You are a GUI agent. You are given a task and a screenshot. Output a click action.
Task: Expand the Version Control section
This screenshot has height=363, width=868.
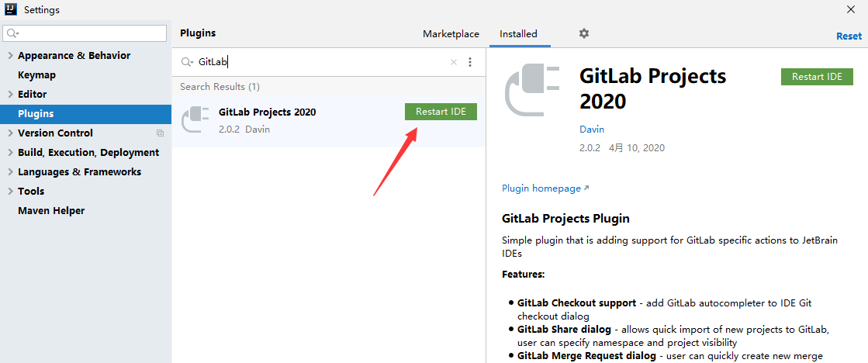tap(11, 133)
